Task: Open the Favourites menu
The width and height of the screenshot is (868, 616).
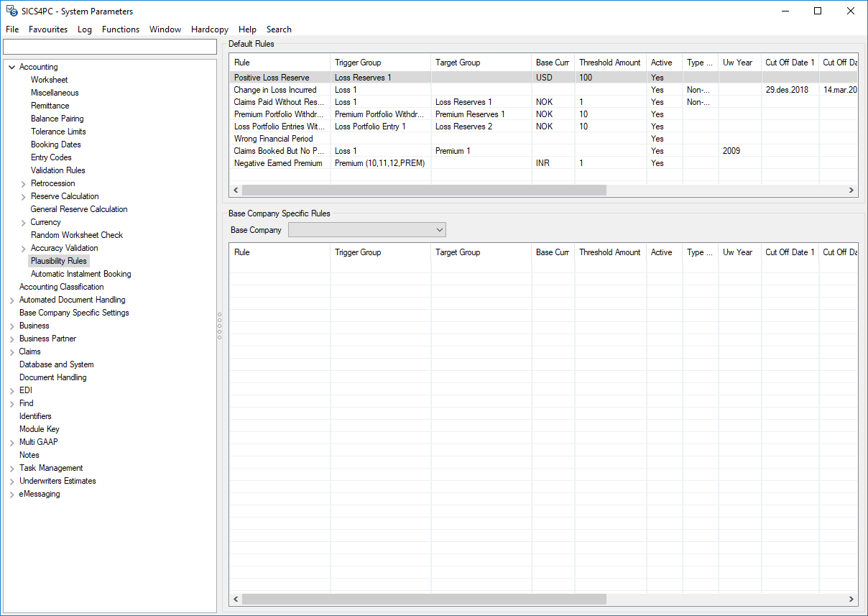Action: click(48, 29)
